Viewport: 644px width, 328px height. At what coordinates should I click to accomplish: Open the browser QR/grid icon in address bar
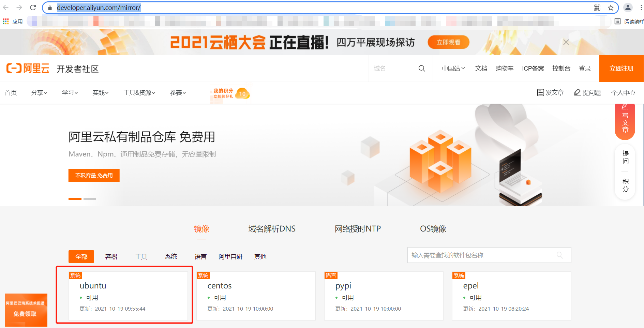coord(597,8)
